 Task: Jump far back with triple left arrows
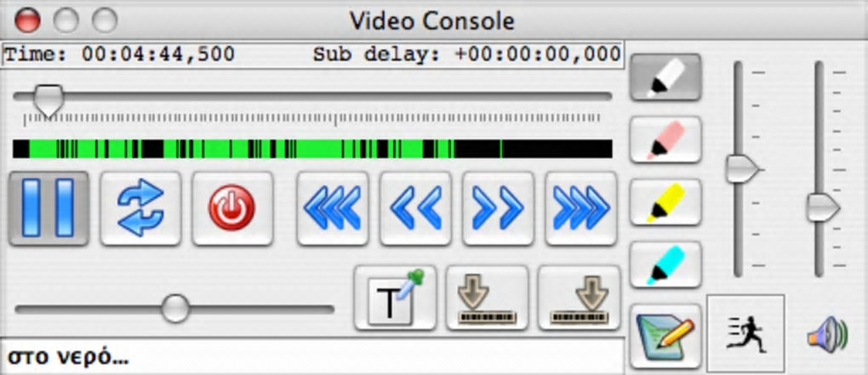[x=332, y=208]
